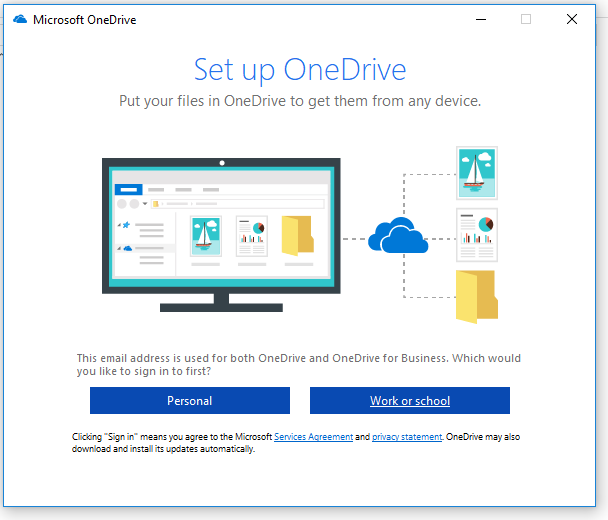Click the chart document inside the monitor
The width and height of the screenshot is (608, 520).
point(251,237)
